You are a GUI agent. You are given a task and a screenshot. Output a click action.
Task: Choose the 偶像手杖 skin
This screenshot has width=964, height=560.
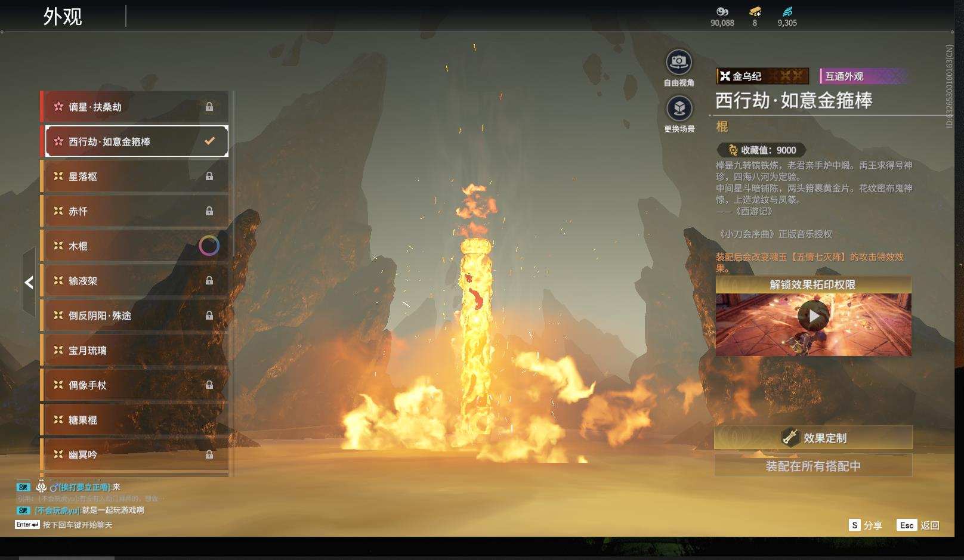[x=135, y=385]
